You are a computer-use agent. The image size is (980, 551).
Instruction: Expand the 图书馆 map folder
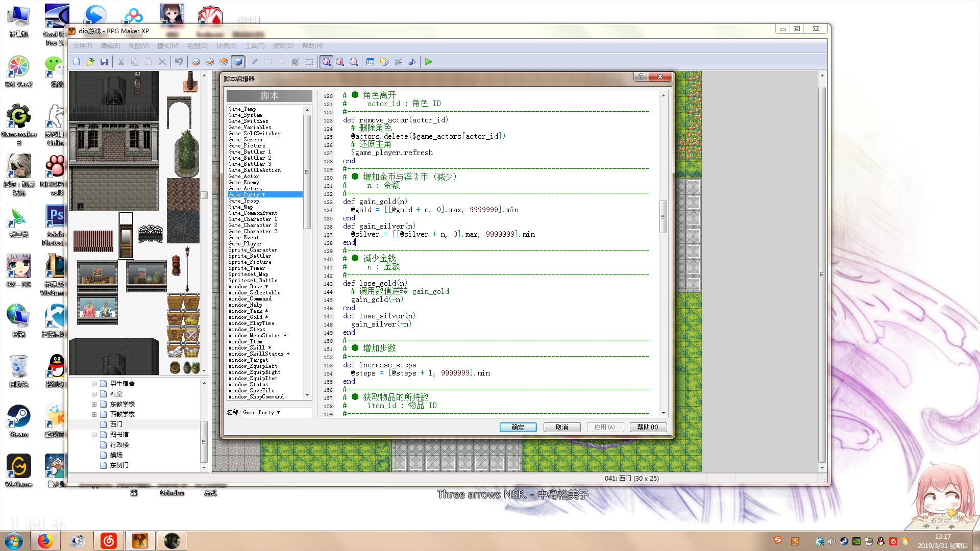(x=94, y=435)
